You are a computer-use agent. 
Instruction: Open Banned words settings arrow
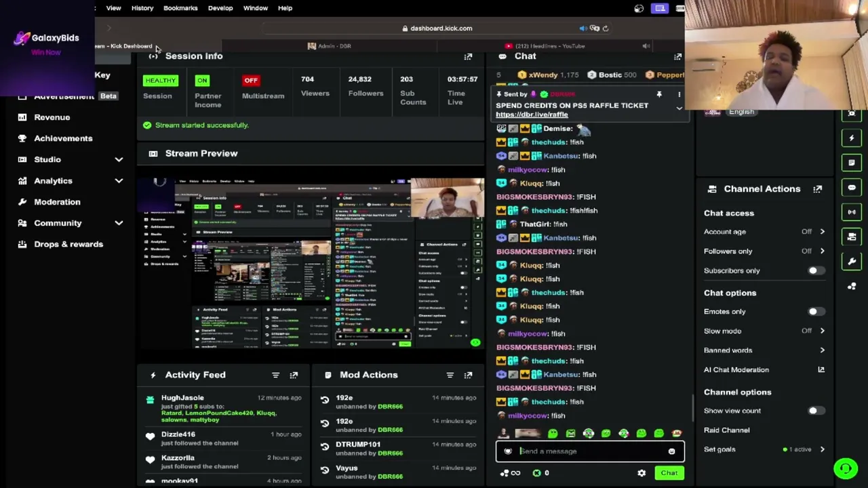(x=822, y=350)
